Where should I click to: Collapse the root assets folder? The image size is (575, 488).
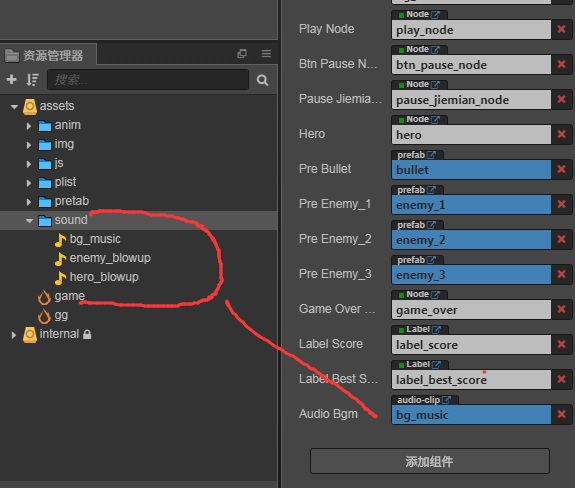pyautogui.click(x=14, y=107)
